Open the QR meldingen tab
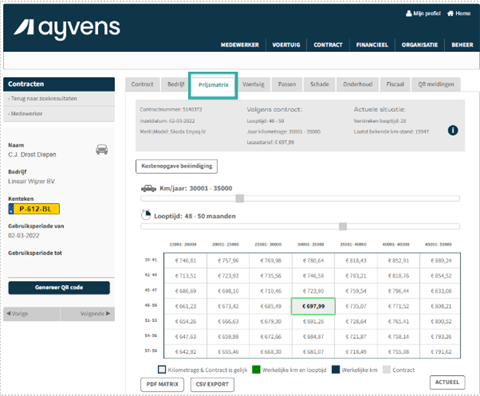The width and height of the screenshot is (480, 396). pos(436,84)
